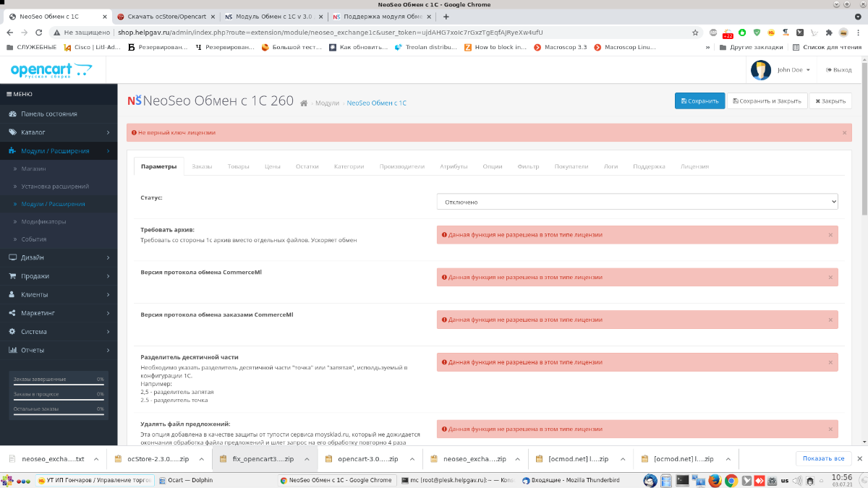
Task: Expand the 'Дизайн' sidebar menu
Action: [59, 257]
